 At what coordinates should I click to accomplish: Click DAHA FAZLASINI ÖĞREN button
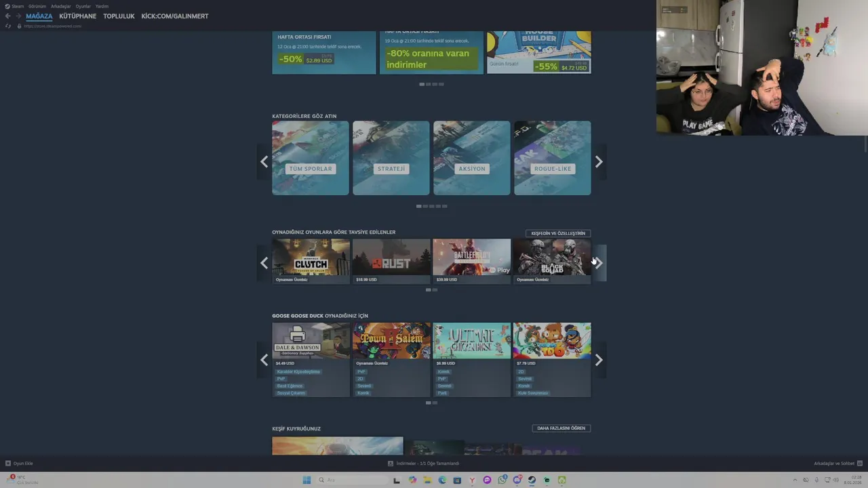[561, 428]
